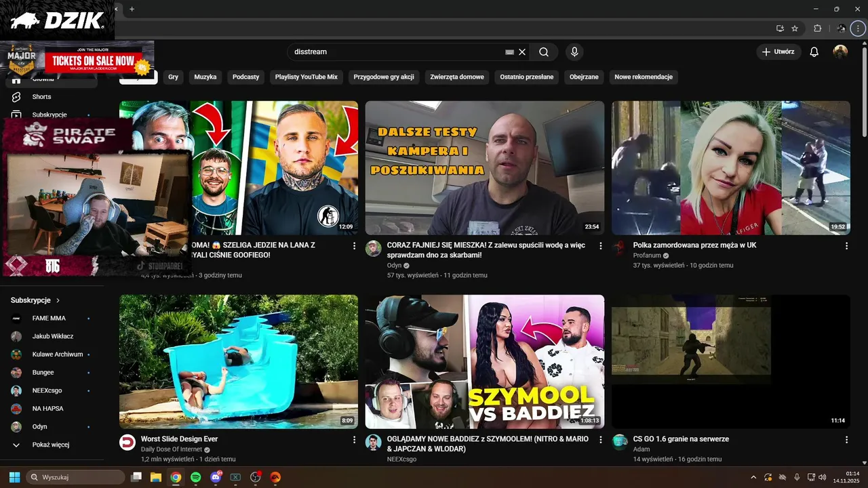
Task: Open the YouTube account avatar menu
Action: (840, 52)
